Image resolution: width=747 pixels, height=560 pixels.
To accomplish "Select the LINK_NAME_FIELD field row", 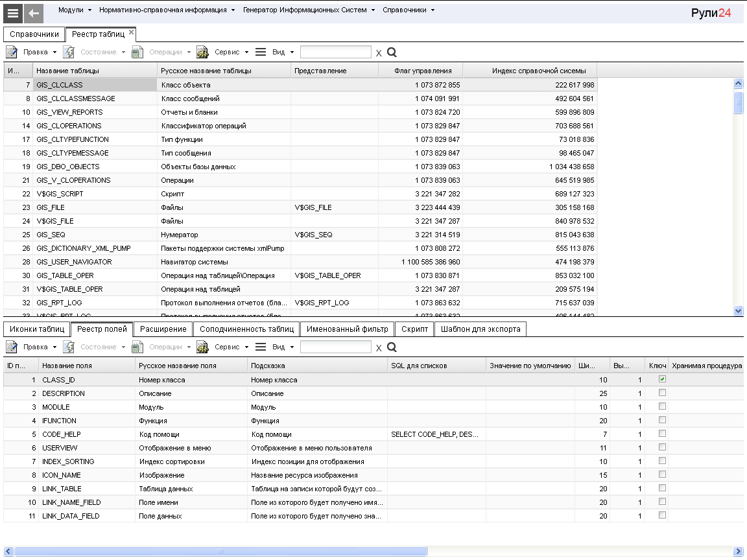I will click(373, 502).
